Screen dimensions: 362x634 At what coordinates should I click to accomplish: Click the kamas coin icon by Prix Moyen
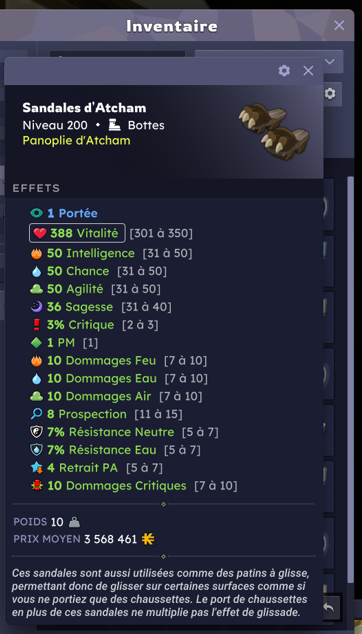click(148, 539)
